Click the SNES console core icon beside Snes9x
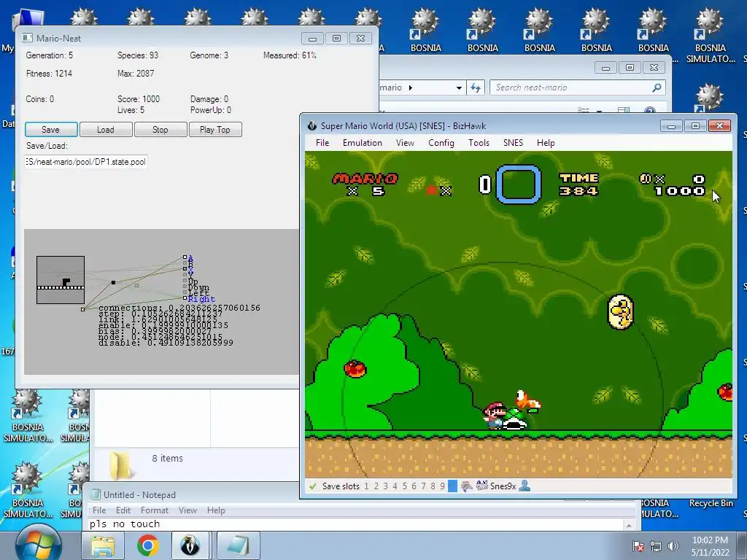Viewport: 747px width, 560px height. (482, 486)
